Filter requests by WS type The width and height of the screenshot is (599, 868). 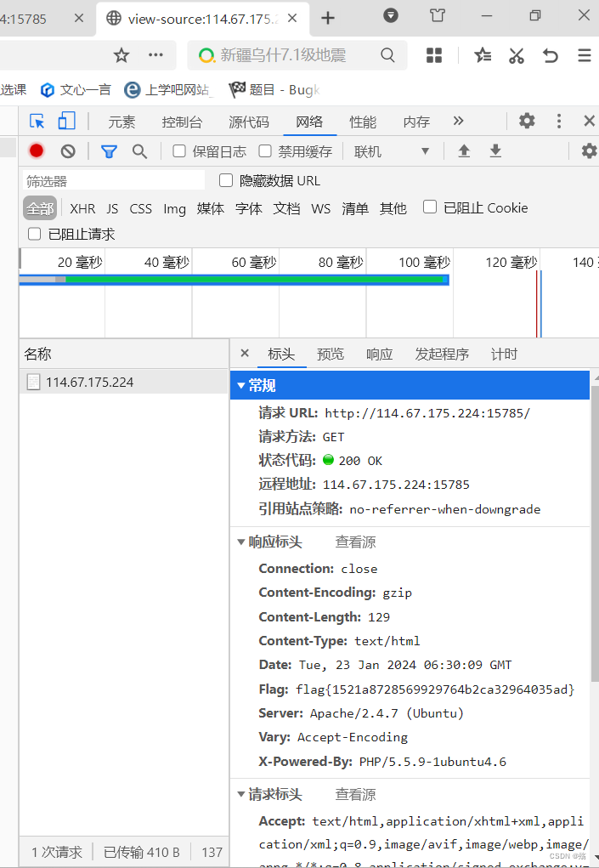click(x=321, y=208)
